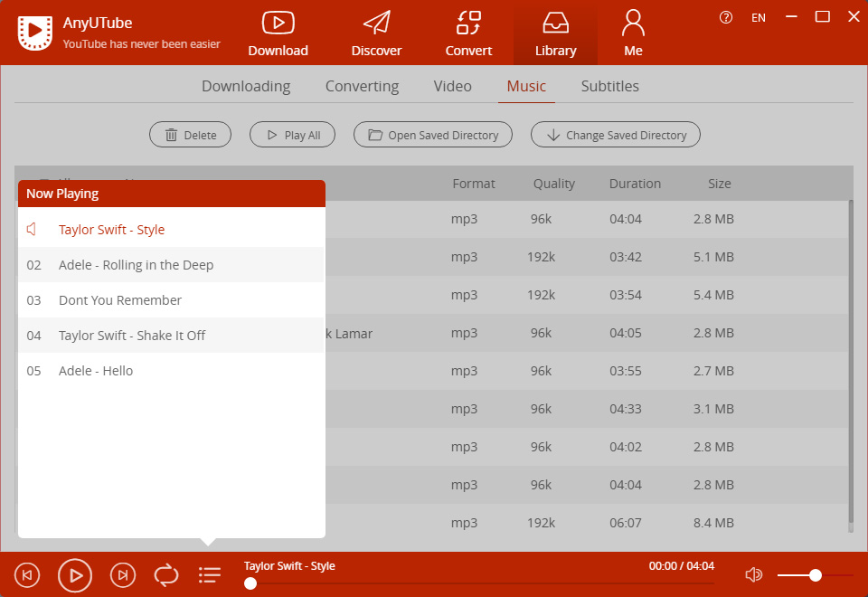Click Change Saved Directory button

click(615, 135)
